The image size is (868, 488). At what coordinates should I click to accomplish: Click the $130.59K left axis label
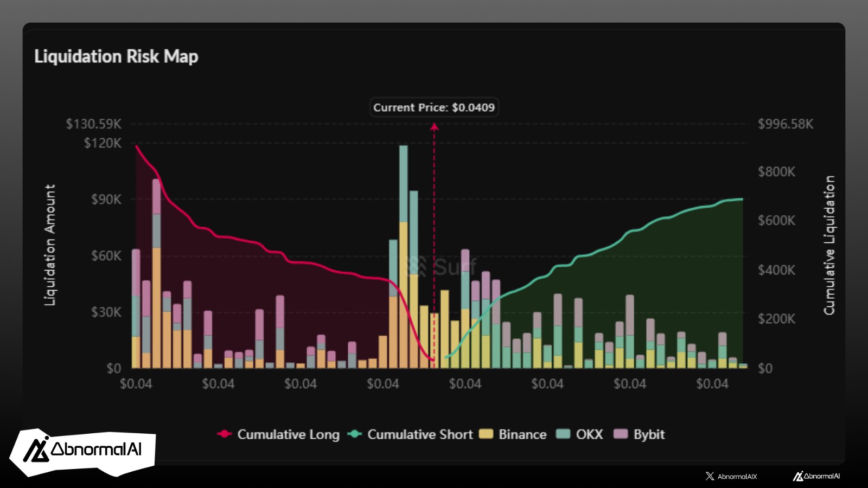coord(94,124)
